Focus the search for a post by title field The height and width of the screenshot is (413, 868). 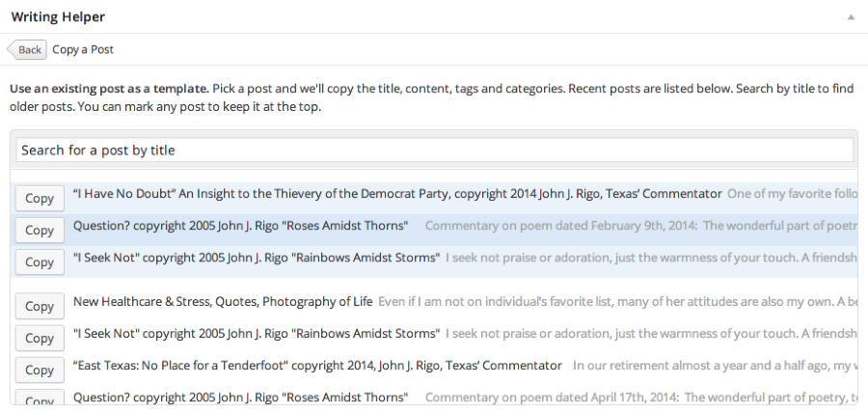click(434, 151)
